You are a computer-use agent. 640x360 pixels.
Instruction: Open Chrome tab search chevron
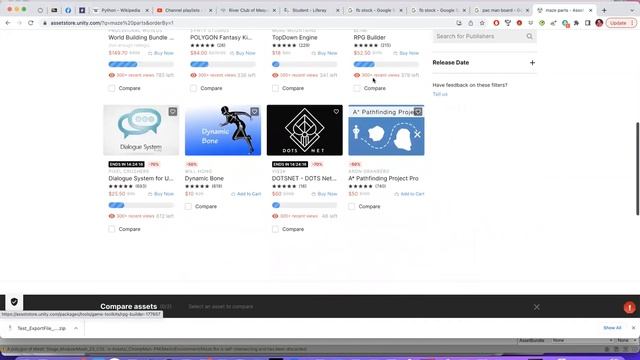point(633,10)
